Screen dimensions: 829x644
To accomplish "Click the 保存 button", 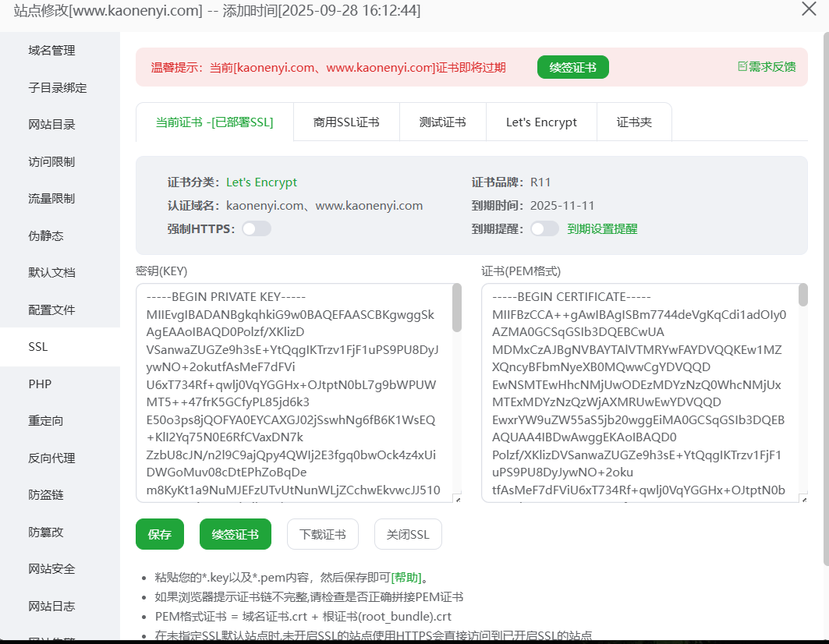I will click(x=159, y=534).
